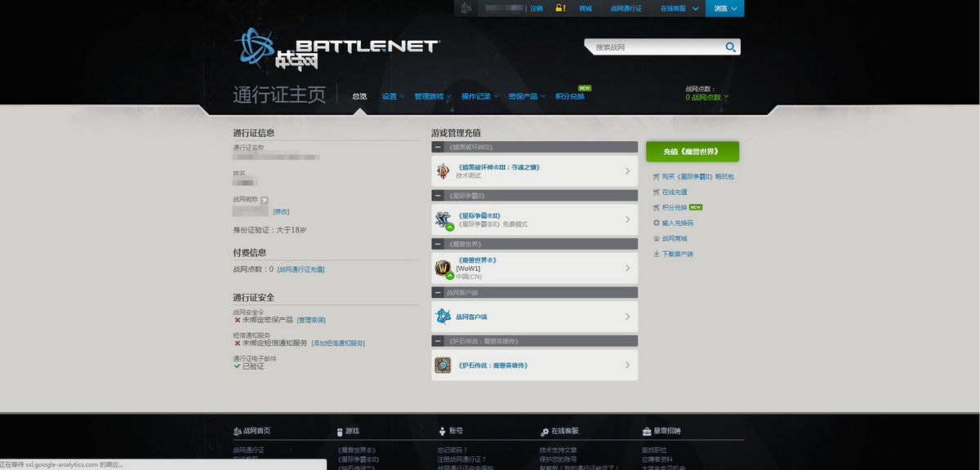Click the World of Warcraft game icon
The image size is (980, 470).
point(443,268)
